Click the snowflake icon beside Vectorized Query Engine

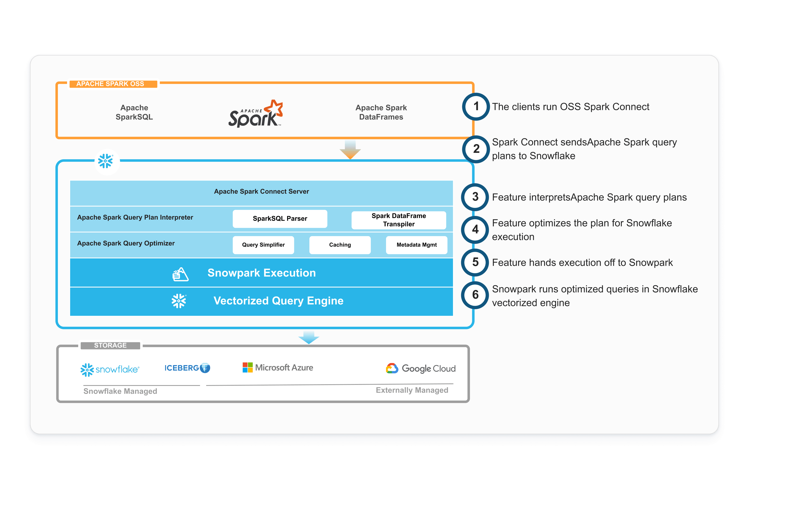coord(179,301)
